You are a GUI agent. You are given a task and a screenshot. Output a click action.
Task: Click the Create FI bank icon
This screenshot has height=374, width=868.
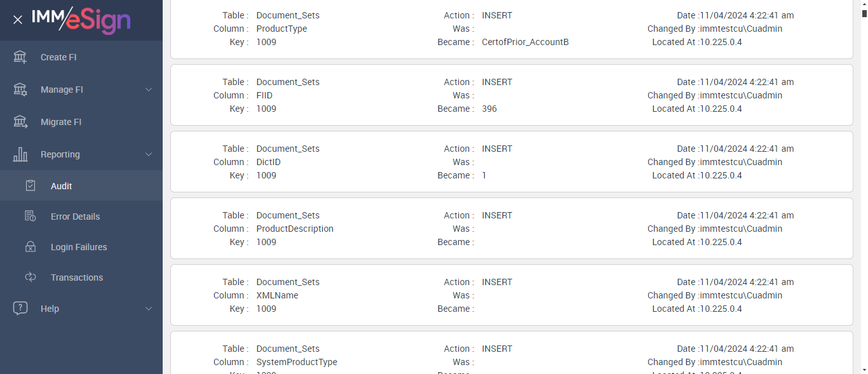20,57
